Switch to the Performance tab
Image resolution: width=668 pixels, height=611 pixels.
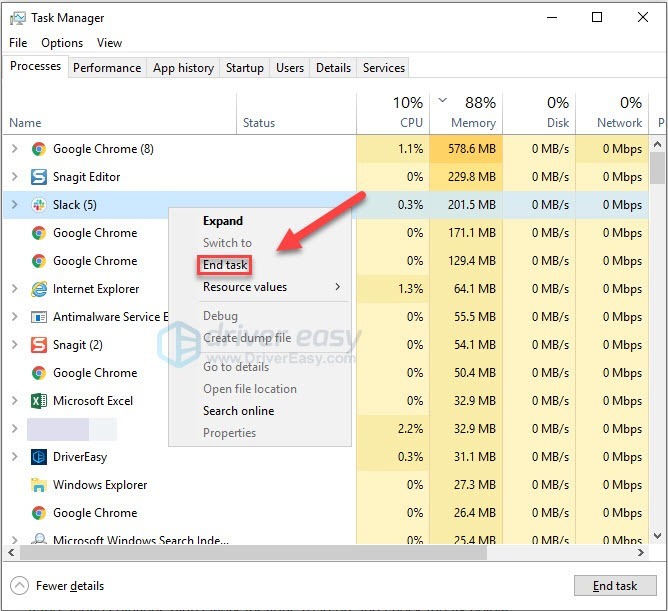pyautogui.click(x=107, y=68)
